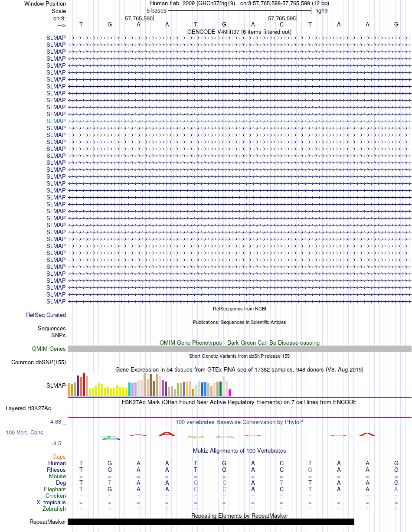Image resolution: width=412 pixels, height=532 pixels.
Task: Click the OMIM Gene Phenotypes track title
Action: click(239, 343)
